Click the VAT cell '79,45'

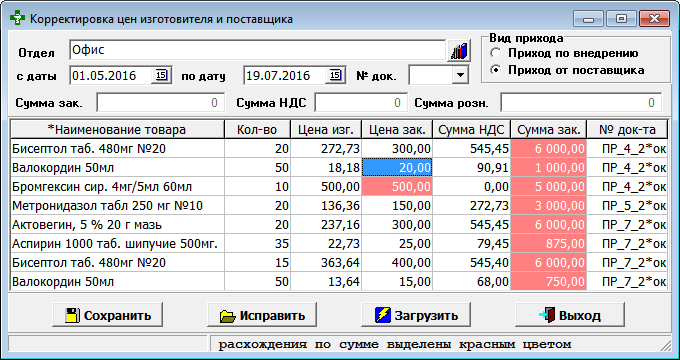[x=471, y=243]
